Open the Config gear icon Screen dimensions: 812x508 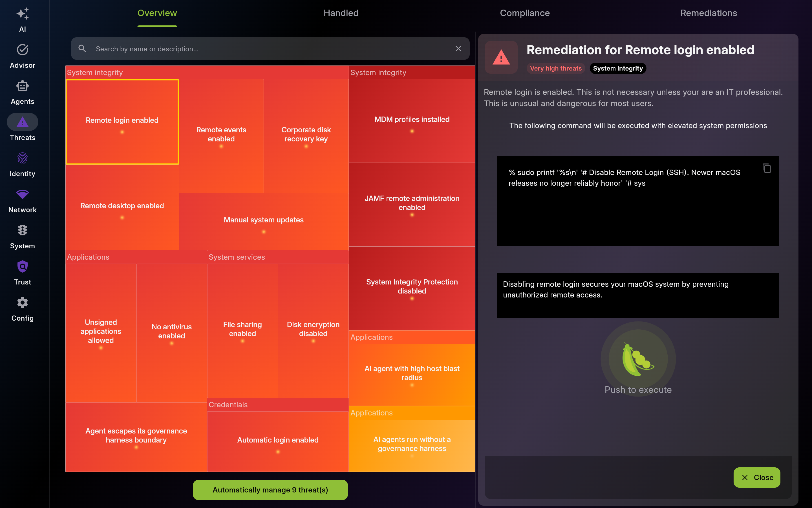coord(23,303)
